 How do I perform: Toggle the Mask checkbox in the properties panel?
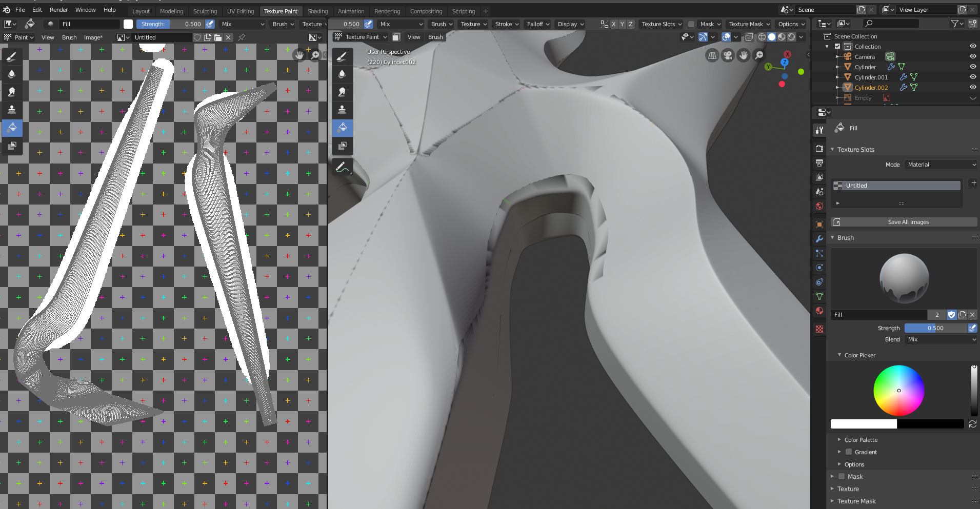pyautogui.click(x=842, y=477)
